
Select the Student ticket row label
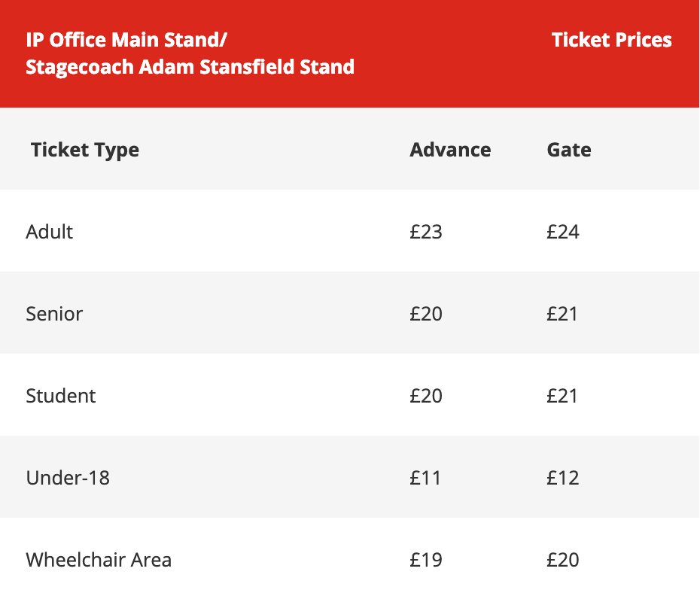coord(61,396)
